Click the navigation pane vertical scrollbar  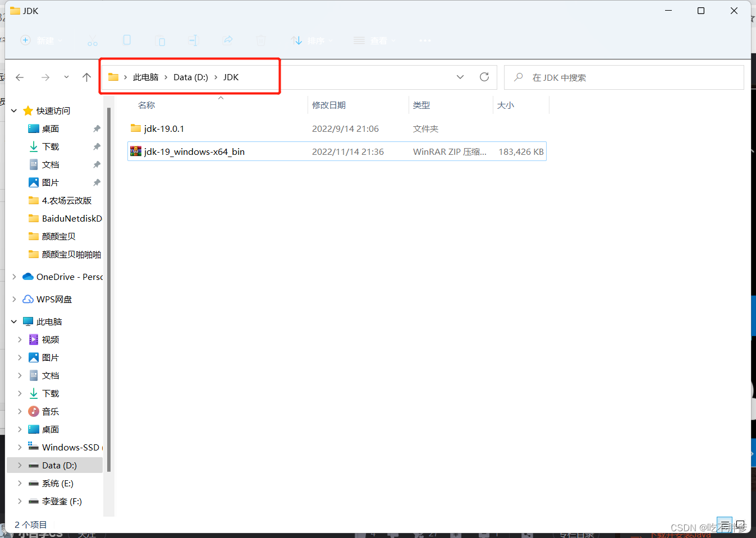(109, 289)
